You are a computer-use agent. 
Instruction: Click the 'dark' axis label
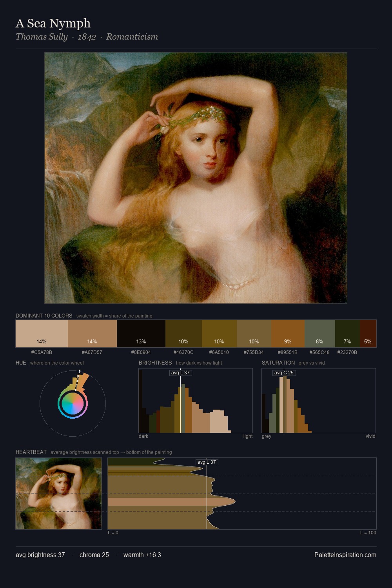pyautogui.click(x=143, y=436)
